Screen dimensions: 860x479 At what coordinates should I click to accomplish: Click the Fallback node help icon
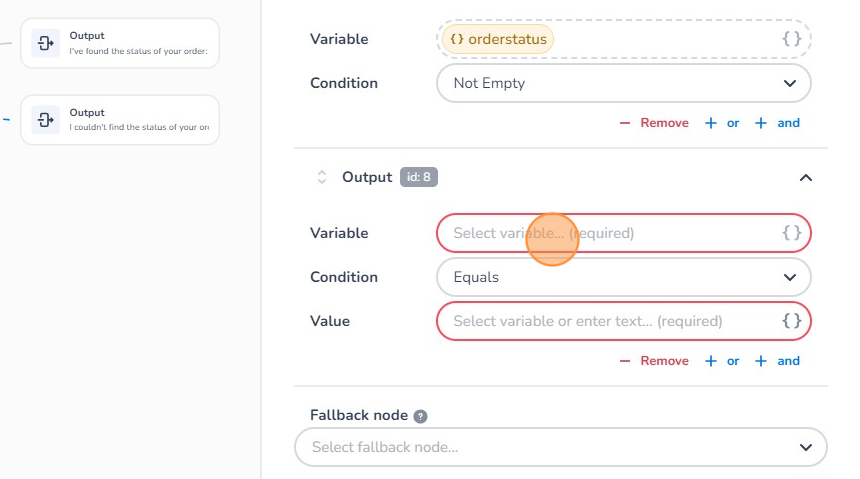point(421,416)
